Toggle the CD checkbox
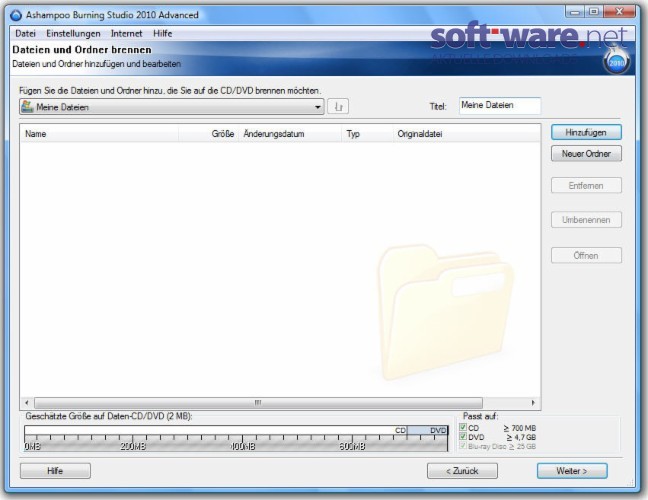 [x=463, y=428]
